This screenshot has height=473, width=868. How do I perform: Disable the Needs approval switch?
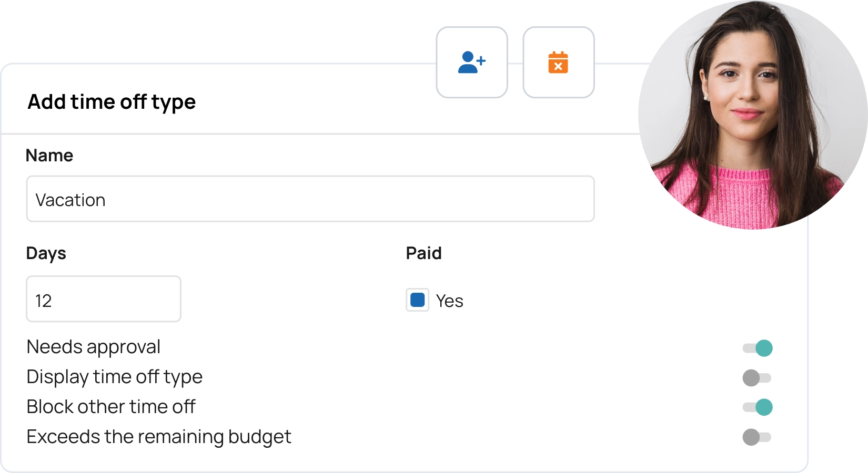758,348
